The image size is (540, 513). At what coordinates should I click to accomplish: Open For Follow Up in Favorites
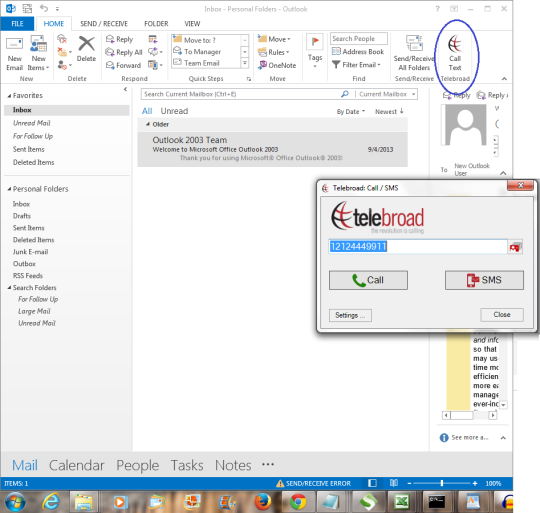pyautogui.click(x=33, y=136)
